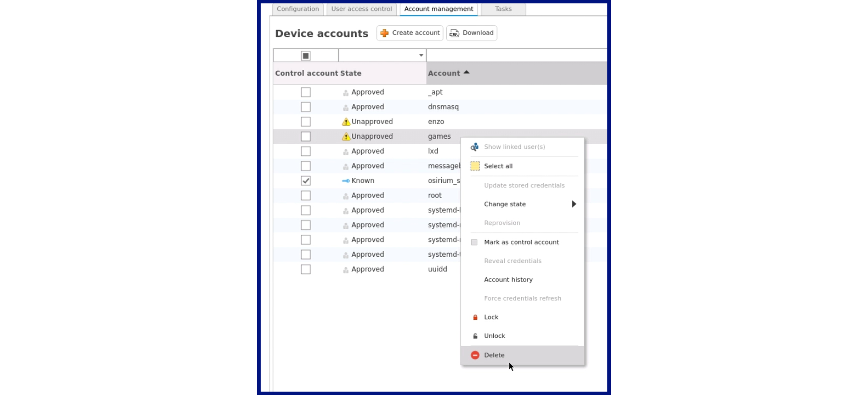This screenshot has width=868, height=395.
Task: Click the yellow Select all icon
Action: tap(475, 166)
